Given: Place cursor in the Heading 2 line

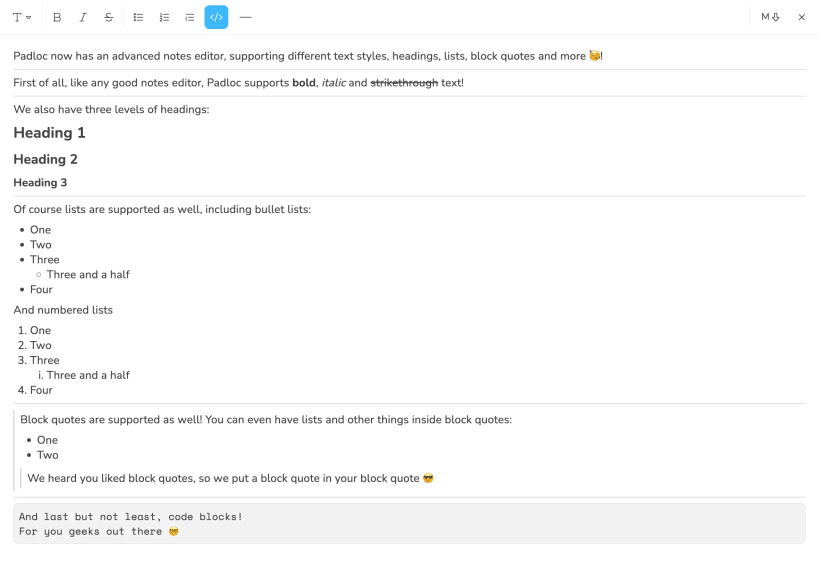Looking at the screenshot, I should (x=46, y=159).
